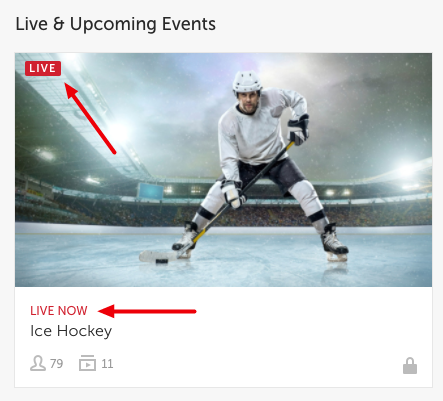The width and height of the screenshot is (443, 401).
Task: Click the gray lock icon
Action: click(410, 366)
